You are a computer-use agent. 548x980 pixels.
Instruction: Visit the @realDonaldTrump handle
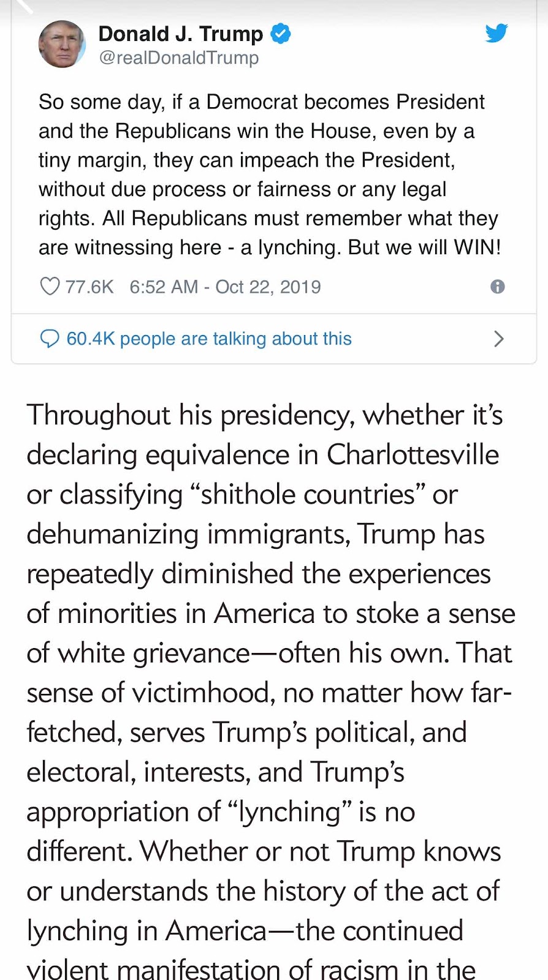click(x=179, y=58)
